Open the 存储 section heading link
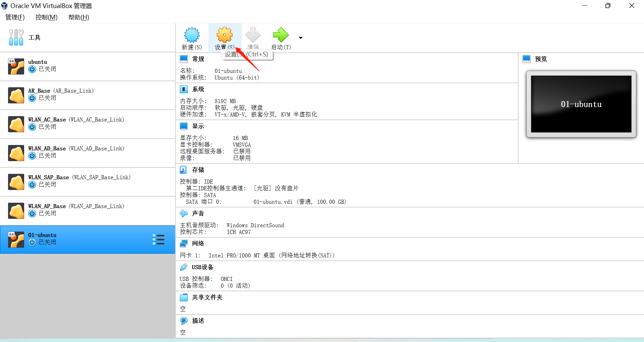Viewport: 644px width, 342px height. click(x=198, y=170)
